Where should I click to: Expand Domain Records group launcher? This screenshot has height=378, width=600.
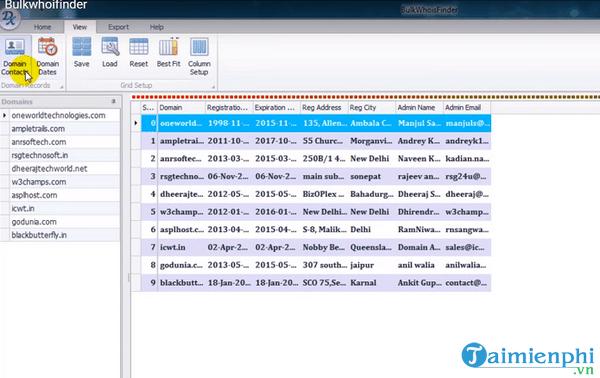point(62,87)
